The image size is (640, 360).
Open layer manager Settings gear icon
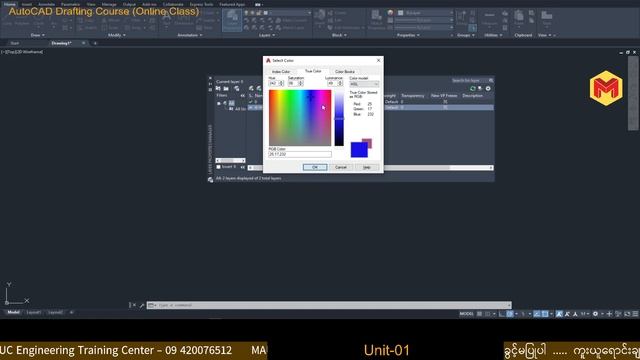click(x=488, y=88)
